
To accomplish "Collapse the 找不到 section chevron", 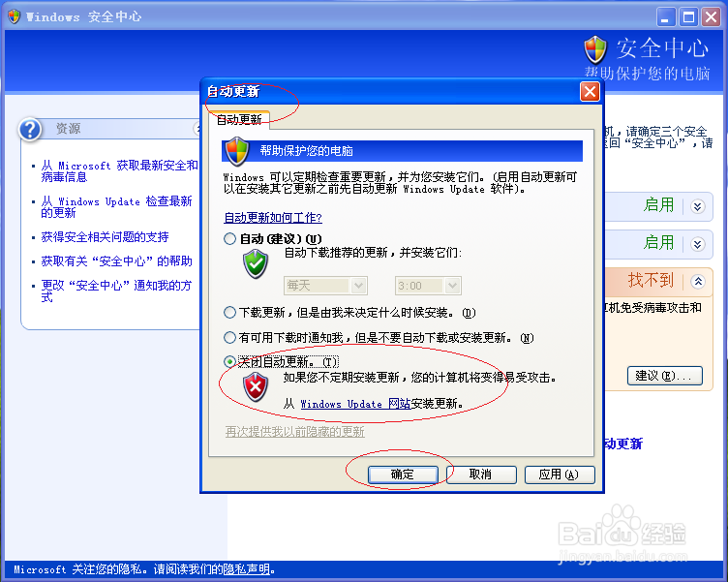I will [698, 281].
